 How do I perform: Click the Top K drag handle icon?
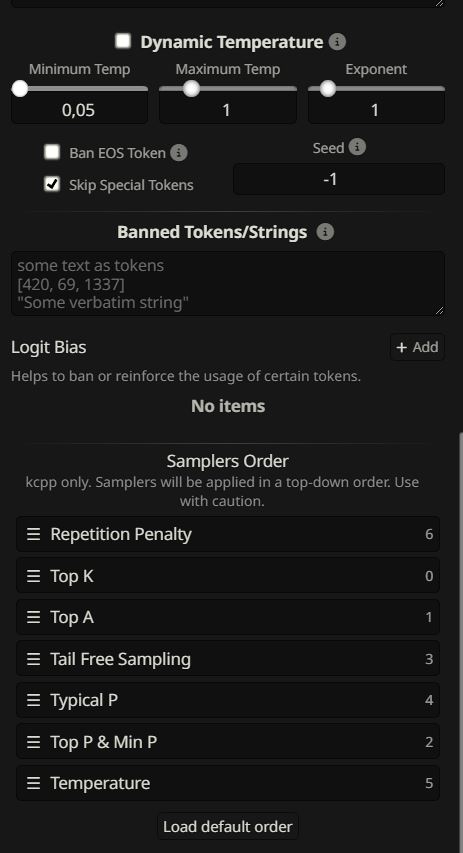pyautogui.click(x=34, y=576)
